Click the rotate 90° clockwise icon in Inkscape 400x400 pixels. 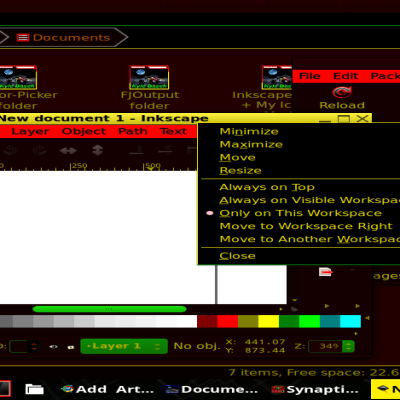pos(39,151)
